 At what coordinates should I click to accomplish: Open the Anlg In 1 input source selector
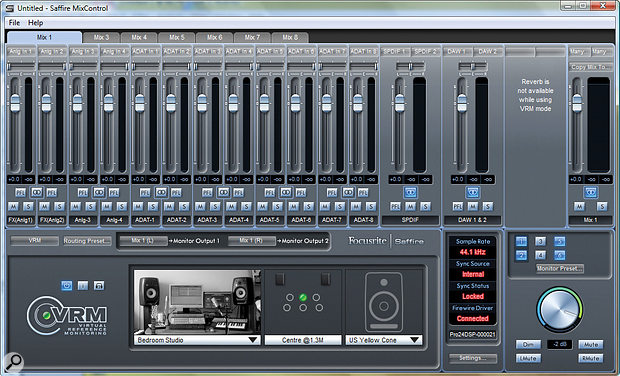[x=21, y=51]
